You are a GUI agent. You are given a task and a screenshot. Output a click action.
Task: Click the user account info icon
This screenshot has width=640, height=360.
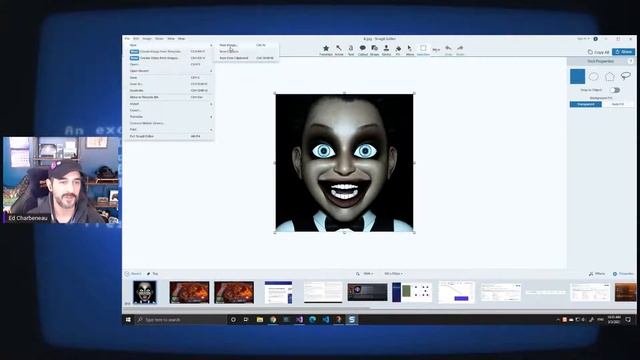click(596, 39)
